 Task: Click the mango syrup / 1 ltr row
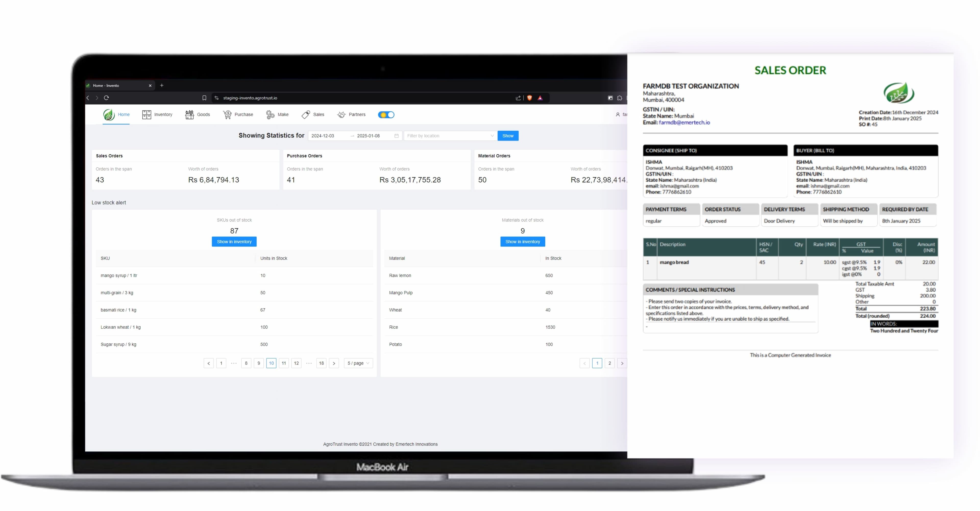(x=234, y=275)
